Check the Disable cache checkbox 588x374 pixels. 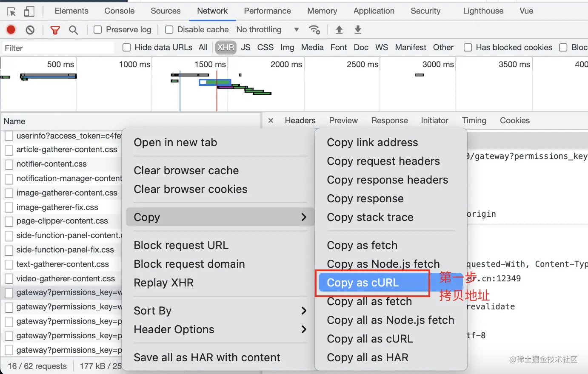pos(169,30)
